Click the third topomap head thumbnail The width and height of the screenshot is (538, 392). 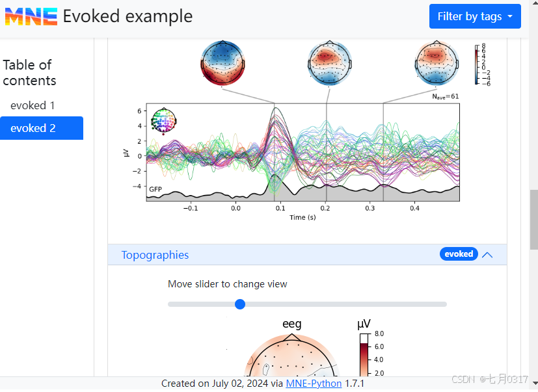[437, 63]
